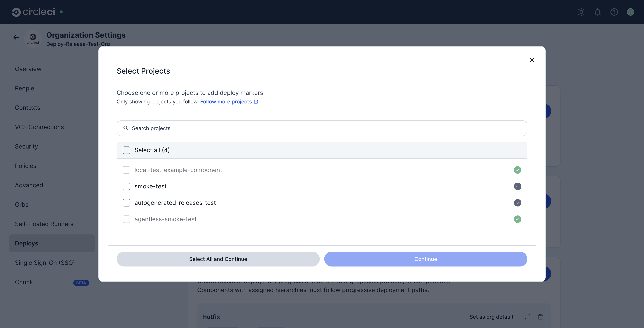644x328 pixels.
Task: Open the Security settings page
Action: pos(26,146)
